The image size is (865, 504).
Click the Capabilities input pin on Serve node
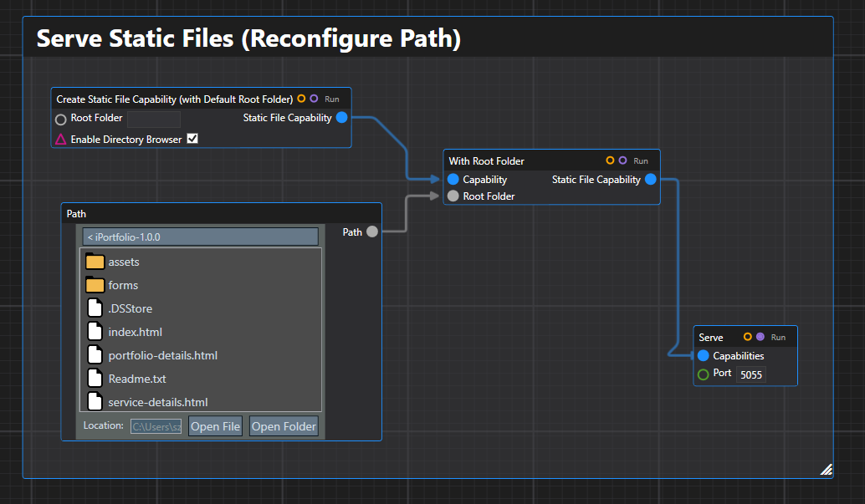click(704, 356)
